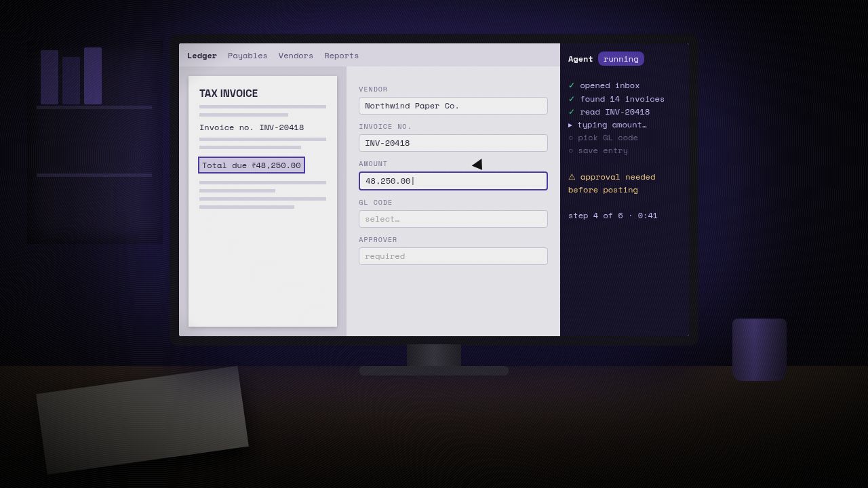Go to the Vendors tab
This screenshot has height=488, width=868.
point(296,56)
